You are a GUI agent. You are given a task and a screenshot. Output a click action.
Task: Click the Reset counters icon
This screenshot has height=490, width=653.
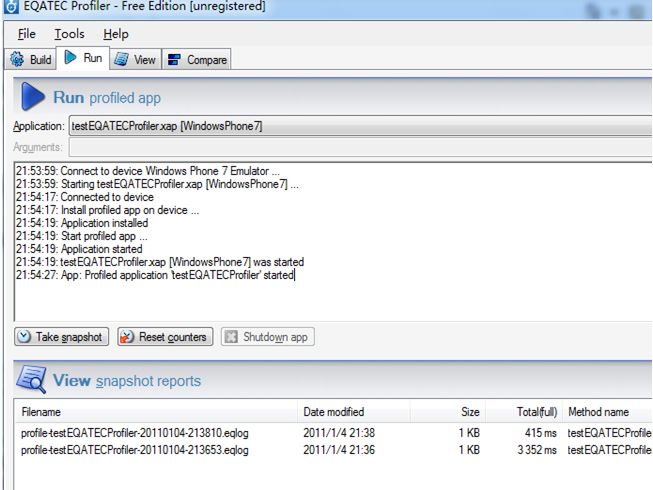pos(127,336)
